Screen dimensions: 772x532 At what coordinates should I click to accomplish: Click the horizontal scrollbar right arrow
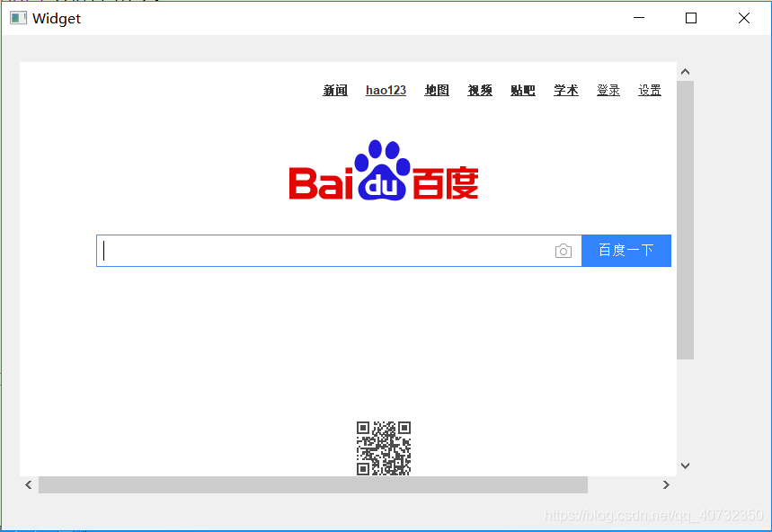[x=666, y=484]
